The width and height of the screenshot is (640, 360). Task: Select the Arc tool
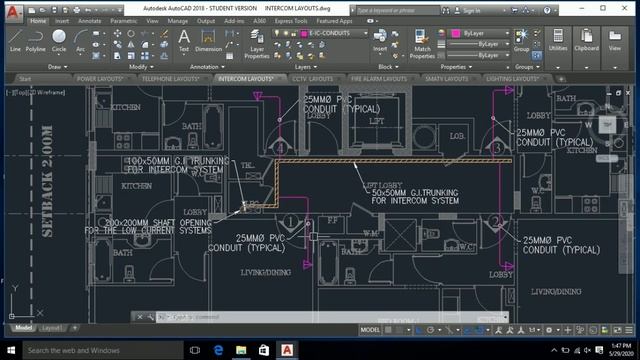[x=80, y=40]
